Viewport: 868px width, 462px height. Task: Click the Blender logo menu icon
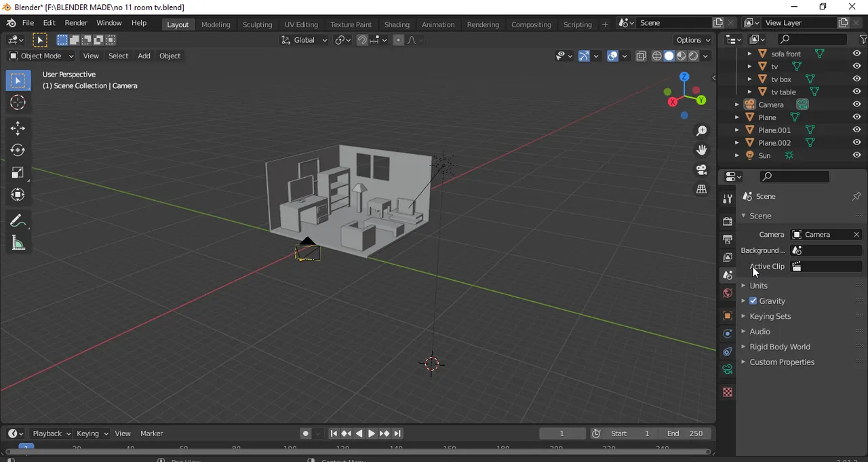11,23
